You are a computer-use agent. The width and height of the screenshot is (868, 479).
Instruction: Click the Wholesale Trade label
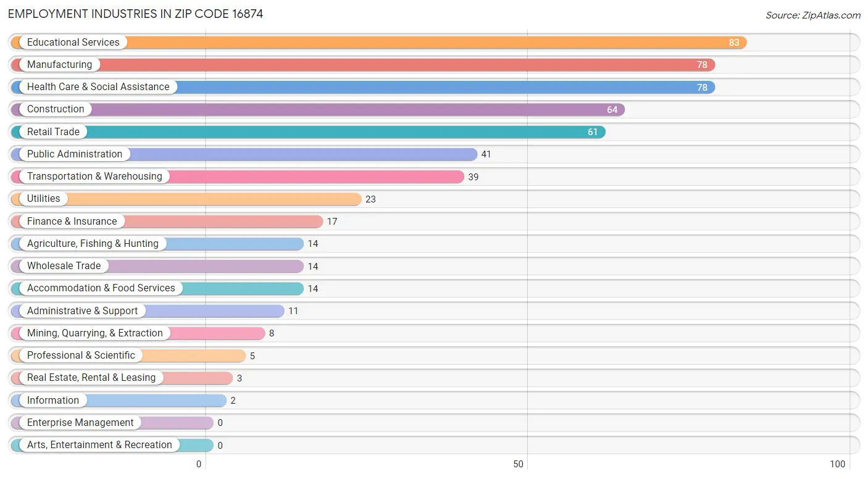(64, 266)
